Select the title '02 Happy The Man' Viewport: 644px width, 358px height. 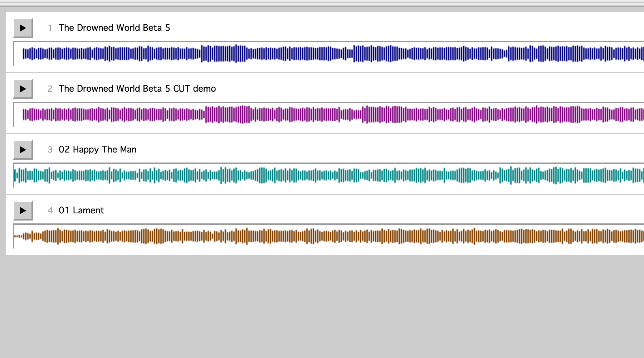point(98,150)
